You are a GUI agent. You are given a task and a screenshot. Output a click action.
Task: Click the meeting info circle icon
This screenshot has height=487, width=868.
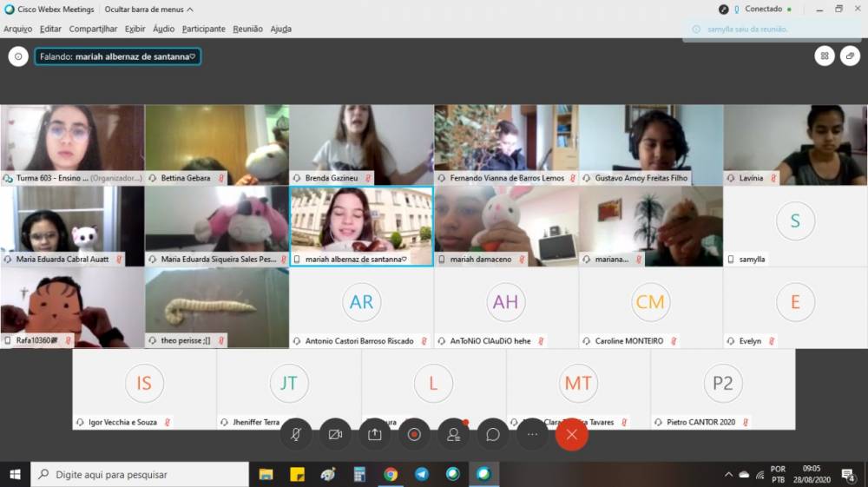click(18, 56)
